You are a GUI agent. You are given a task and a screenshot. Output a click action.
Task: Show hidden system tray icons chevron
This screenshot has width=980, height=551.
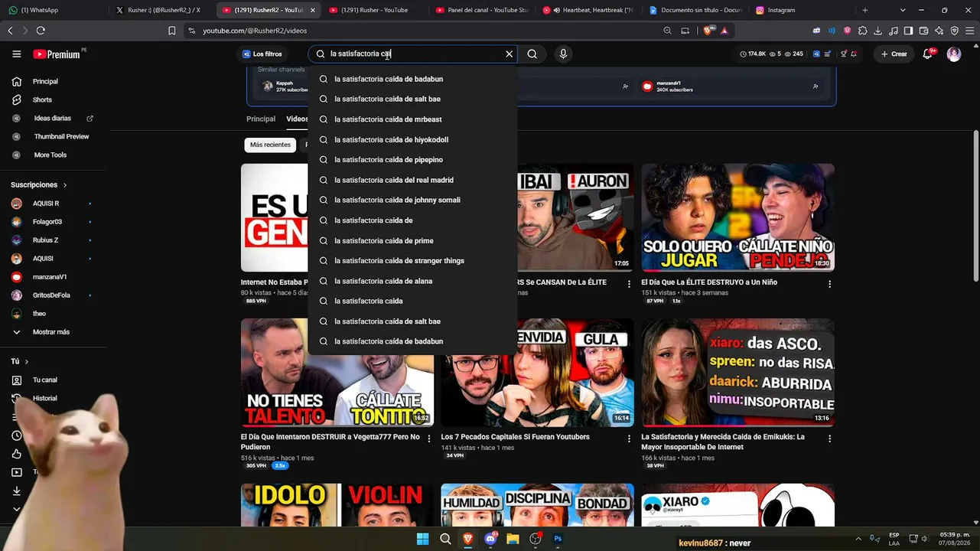click(858, 539)
